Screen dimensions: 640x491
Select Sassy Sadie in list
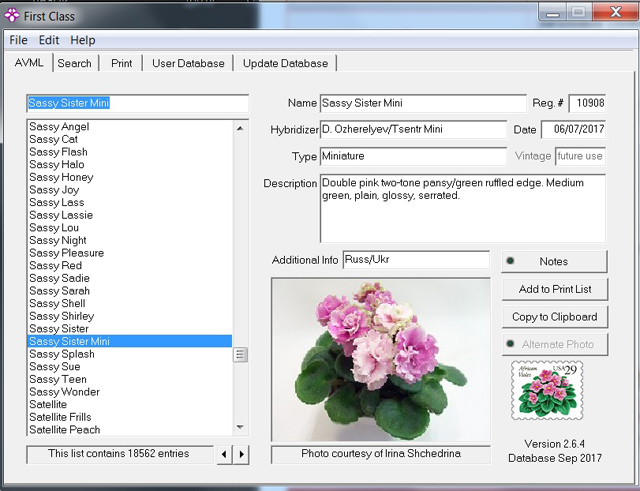pyautogui.click(x=130, y=278)
